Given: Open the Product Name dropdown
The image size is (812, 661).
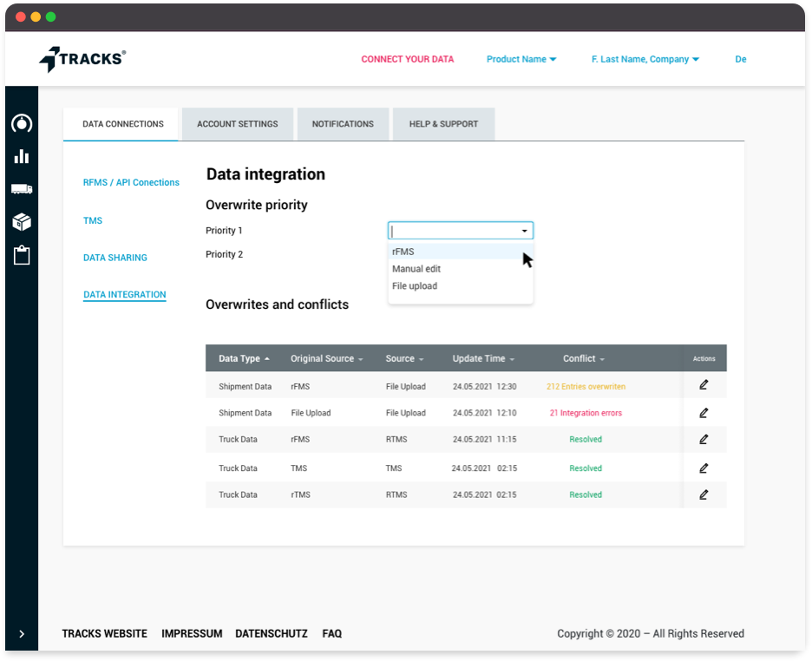Looking at the screenshot, I should pyautogui.click(x=521, y=59).
